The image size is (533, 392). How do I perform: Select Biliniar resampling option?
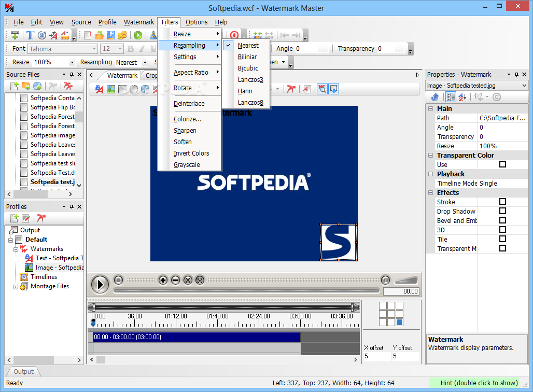[247, 57]
